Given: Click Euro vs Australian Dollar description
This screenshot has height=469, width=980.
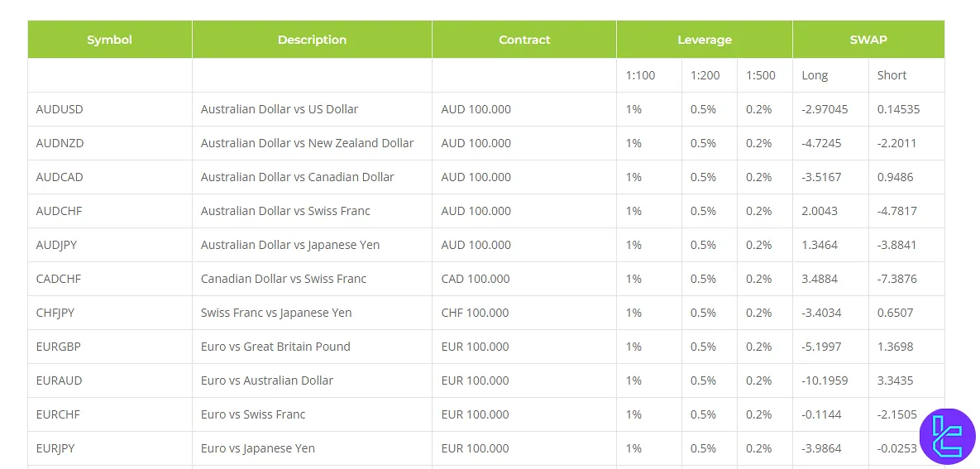Looking at the screenshot, I should point(266,380).
